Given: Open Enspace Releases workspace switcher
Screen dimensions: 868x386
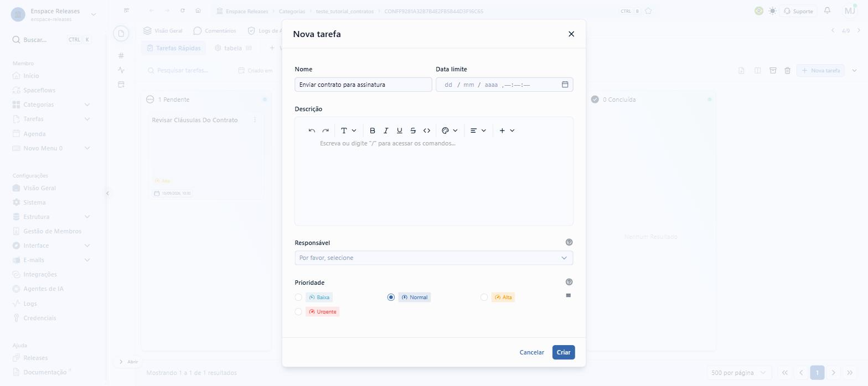Looking at the screenshot, I should (53, 14).
